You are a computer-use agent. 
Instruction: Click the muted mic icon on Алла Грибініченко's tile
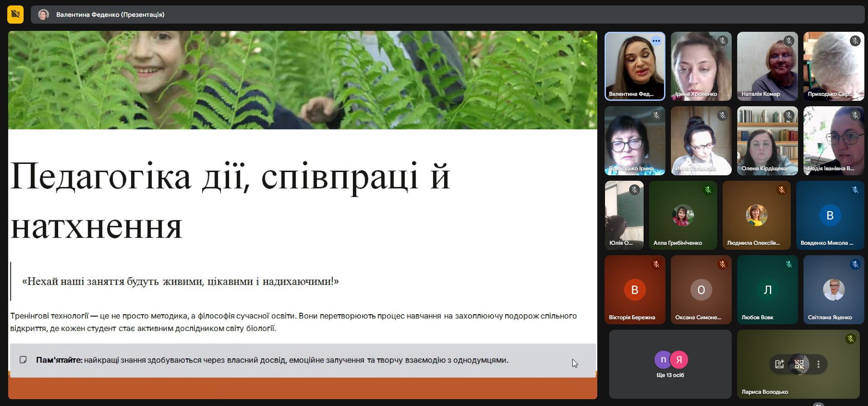[708, 190]
